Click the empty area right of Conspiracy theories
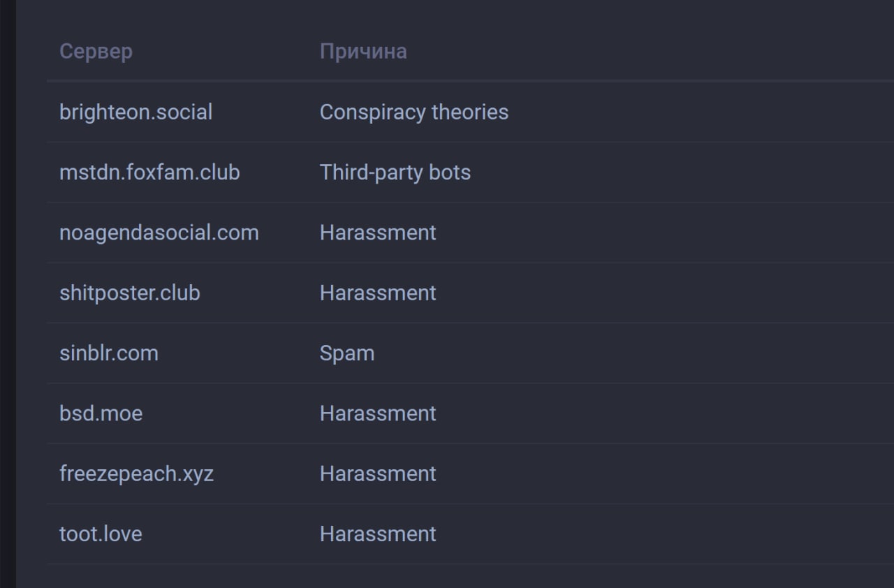 click(x=701, y=112)
